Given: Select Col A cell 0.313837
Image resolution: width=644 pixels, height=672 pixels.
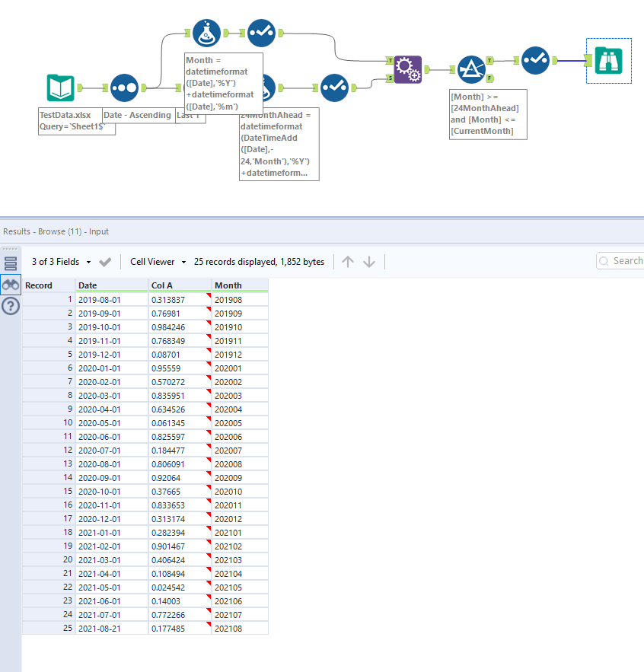Looking at the screenshot, I should (x=180, y=300).
